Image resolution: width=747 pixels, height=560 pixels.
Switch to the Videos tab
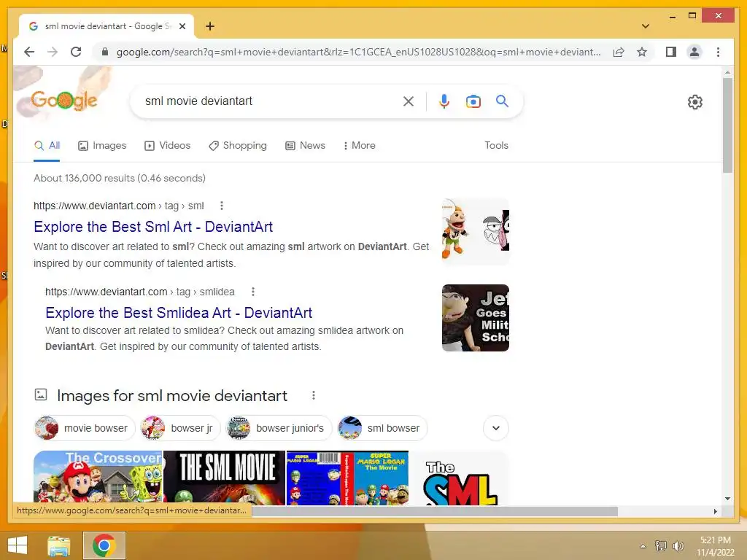coord(167,146)
